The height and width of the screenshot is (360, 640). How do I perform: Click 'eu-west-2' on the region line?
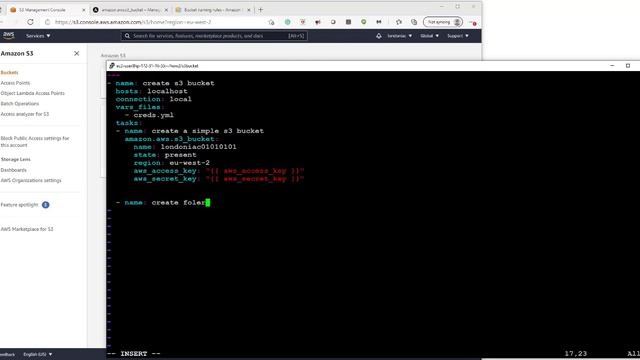tap(189, 163)
